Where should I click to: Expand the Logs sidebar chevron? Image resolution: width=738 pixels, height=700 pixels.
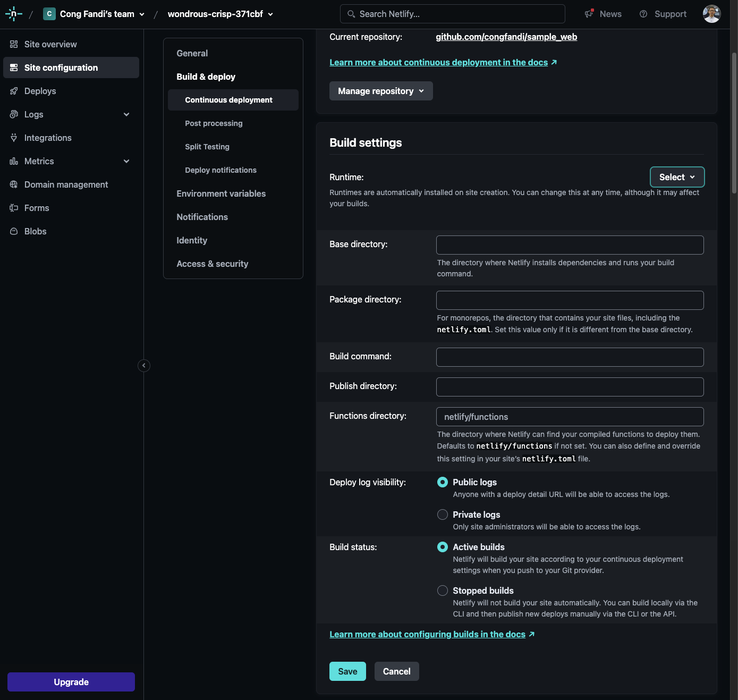[126, 114]
